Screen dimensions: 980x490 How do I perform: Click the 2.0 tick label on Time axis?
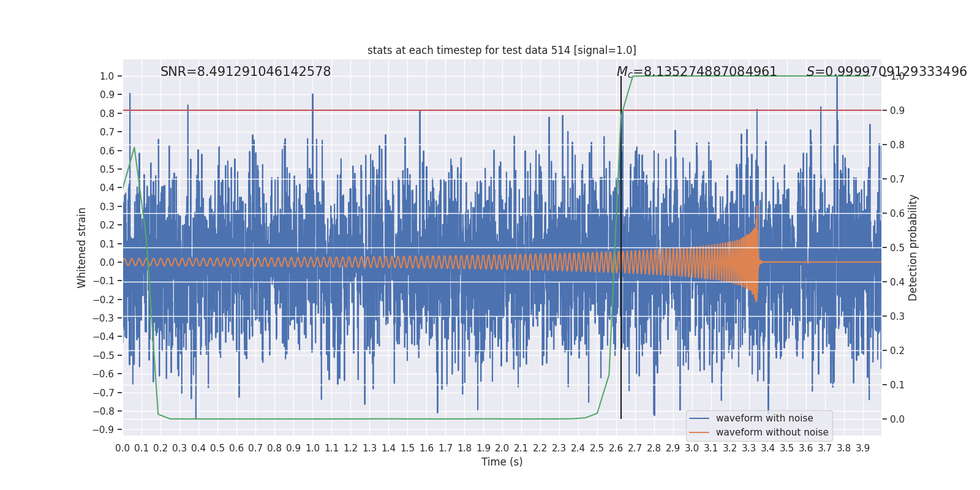tap(502, 448)
